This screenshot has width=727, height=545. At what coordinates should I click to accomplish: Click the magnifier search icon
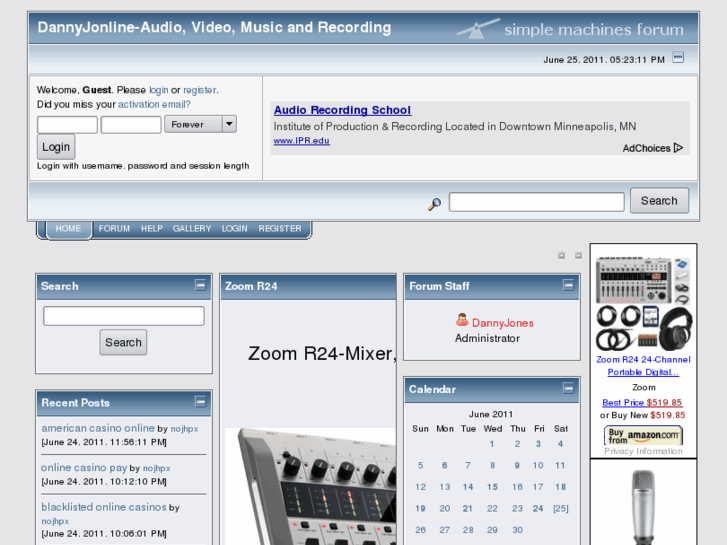tap(434, 204)
